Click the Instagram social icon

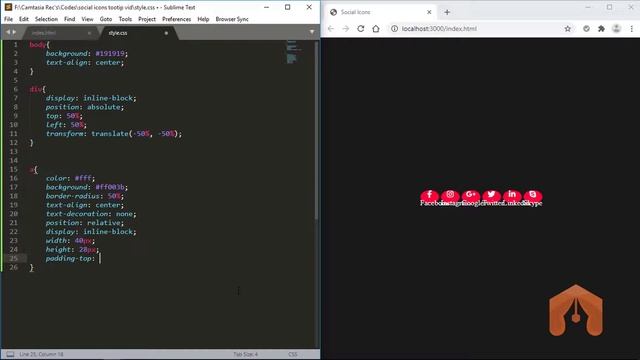pyautogui.click(x=450, y=195)
